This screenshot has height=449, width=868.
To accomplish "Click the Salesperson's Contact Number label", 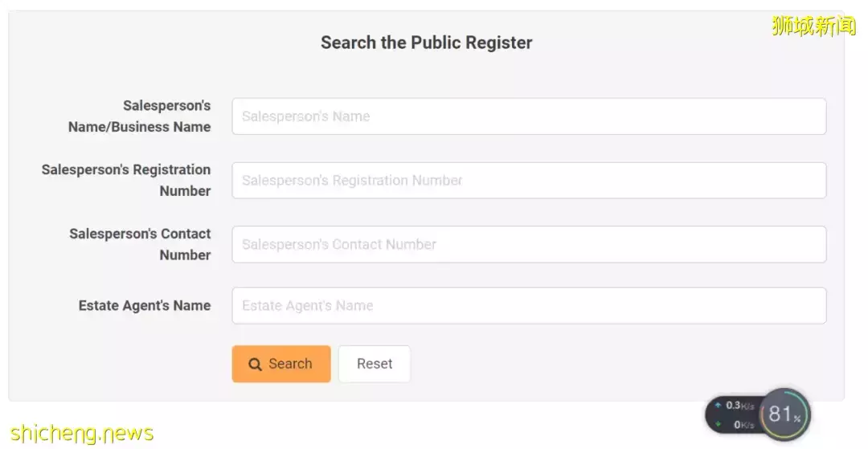I will (140, 244).
